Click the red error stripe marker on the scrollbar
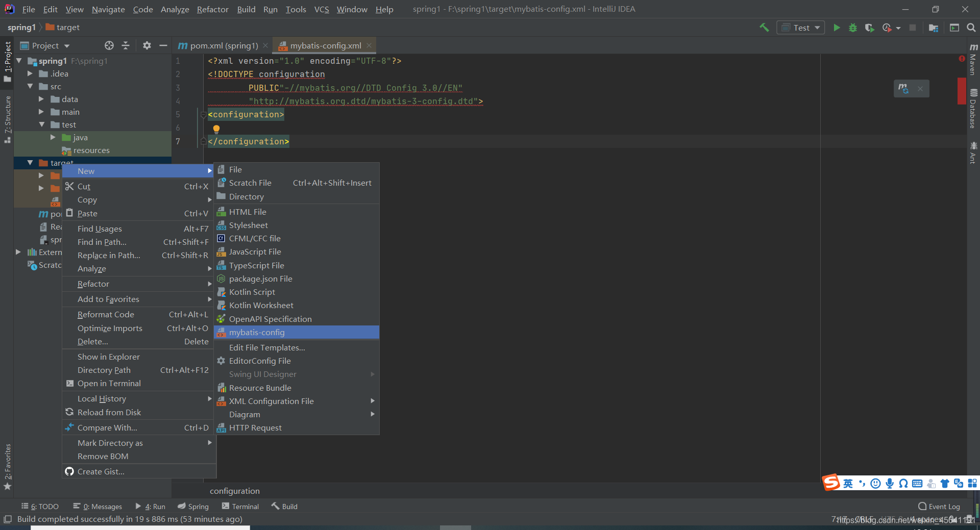This screenshot has width=980, height=530. click(962, 91)
